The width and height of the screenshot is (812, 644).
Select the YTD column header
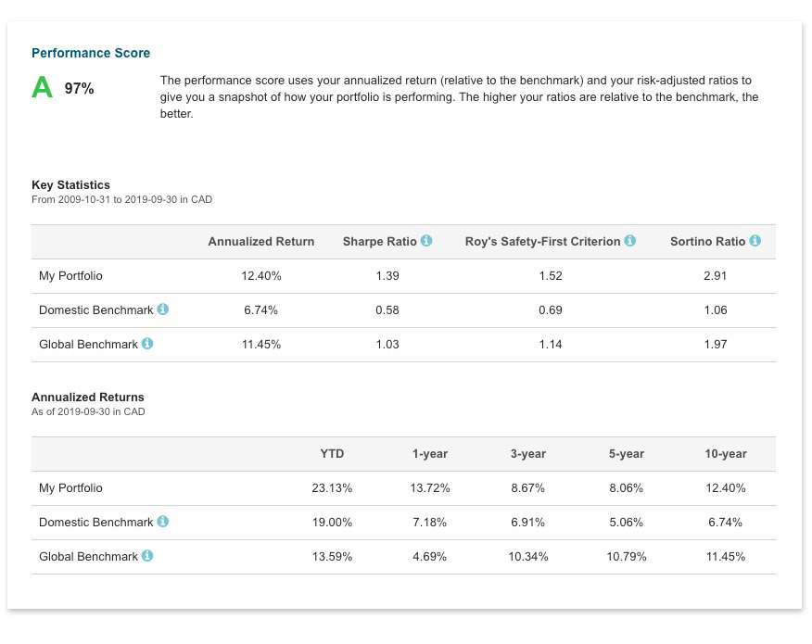332,454
